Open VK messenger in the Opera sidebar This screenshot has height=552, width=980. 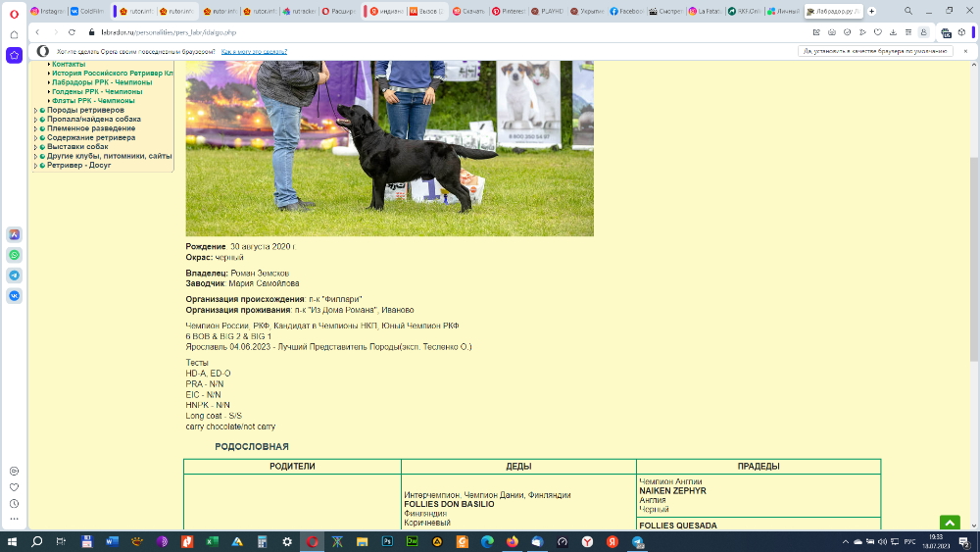click(15, 295)
